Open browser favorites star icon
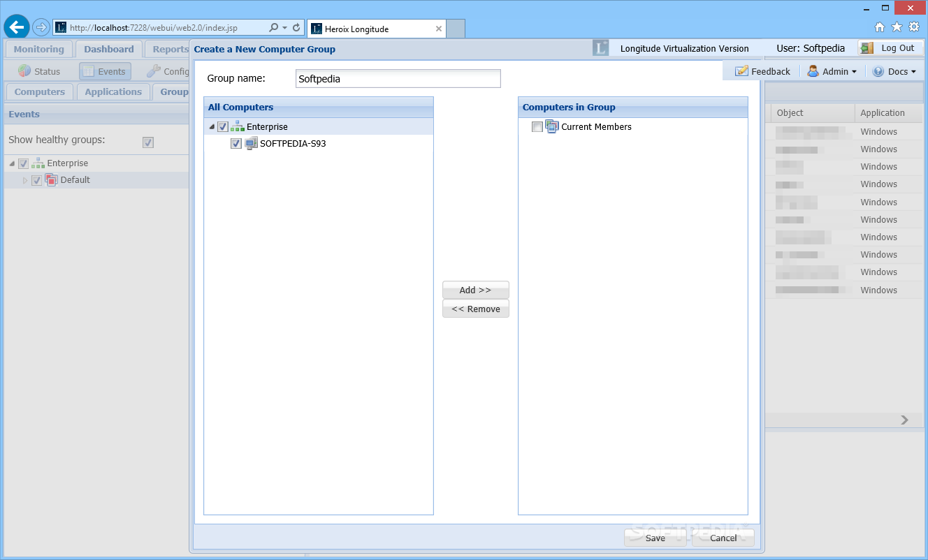 [x=897, y=27]
